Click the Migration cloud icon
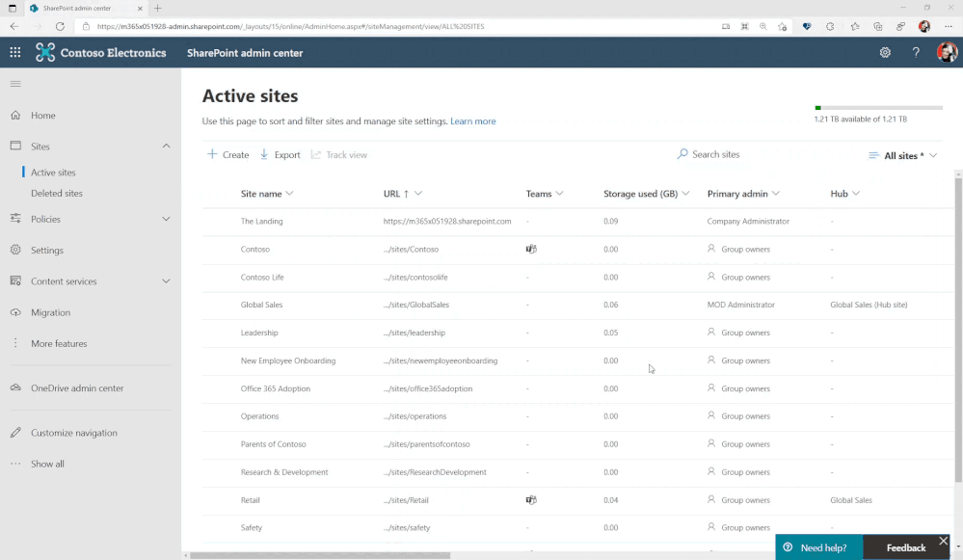 click(x=16, y=312)
